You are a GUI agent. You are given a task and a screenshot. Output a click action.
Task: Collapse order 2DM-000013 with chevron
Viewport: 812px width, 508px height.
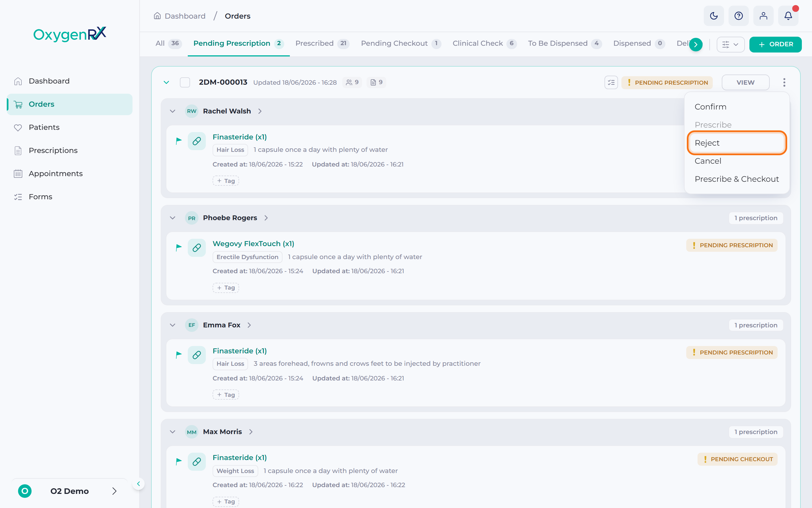(166, 82)
